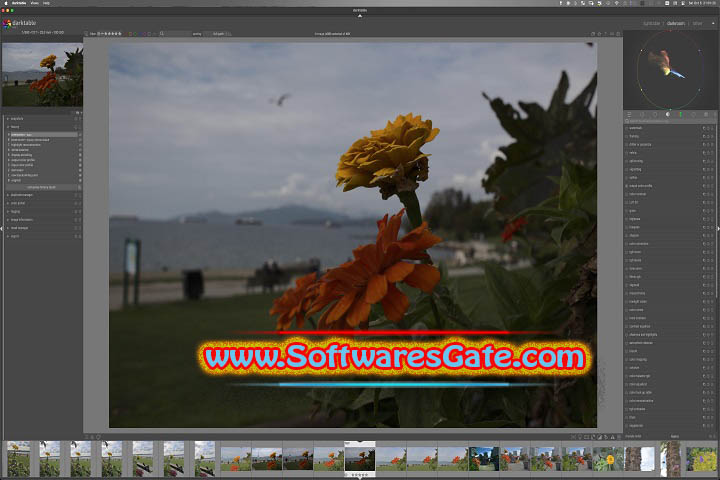Click the search modules input field
Viewport: 720px width, 480px height.
(x=668, y=121)
